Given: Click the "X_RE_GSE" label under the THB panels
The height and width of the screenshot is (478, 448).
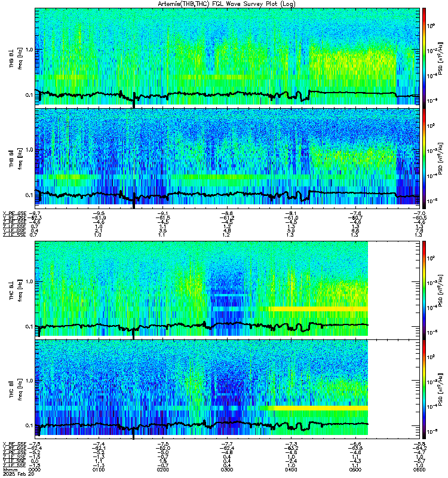Looking at the screenshot, I should (14, 213).
